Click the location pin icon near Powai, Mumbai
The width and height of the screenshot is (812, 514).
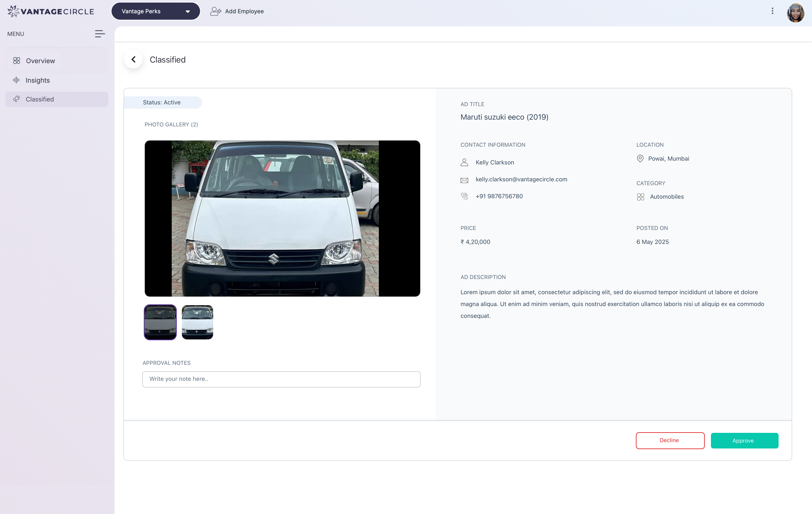click(640, 159)
